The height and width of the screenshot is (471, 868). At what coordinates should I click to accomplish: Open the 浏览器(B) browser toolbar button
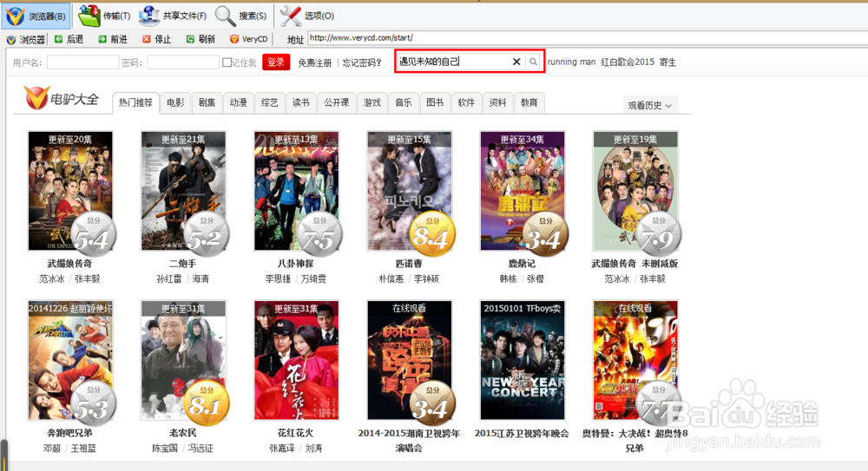coord(36,16)
